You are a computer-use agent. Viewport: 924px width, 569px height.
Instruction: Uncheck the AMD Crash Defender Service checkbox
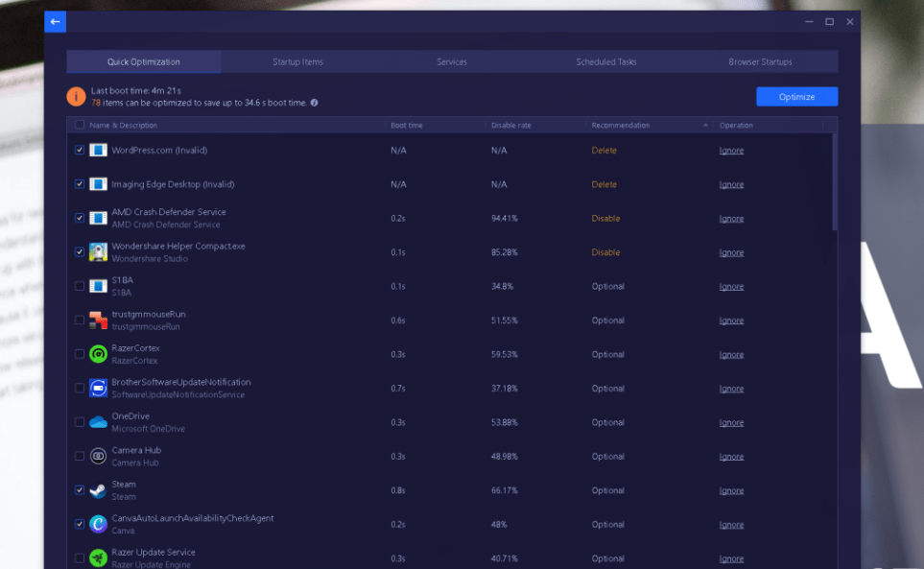tap(80, 218)
